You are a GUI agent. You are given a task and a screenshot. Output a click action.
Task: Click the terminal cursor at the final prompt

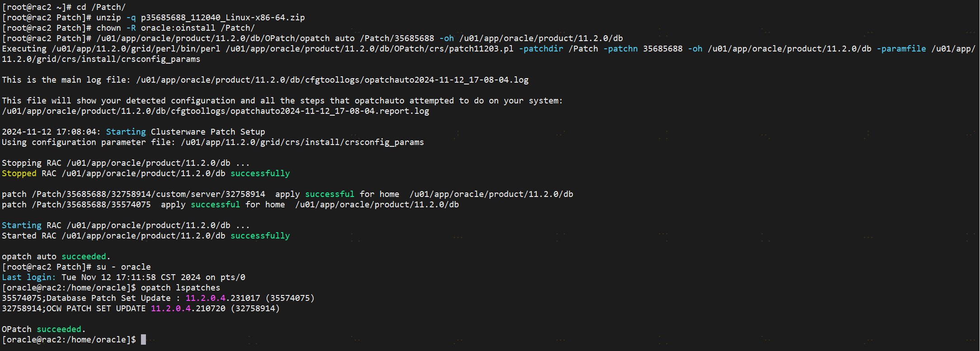143,340
